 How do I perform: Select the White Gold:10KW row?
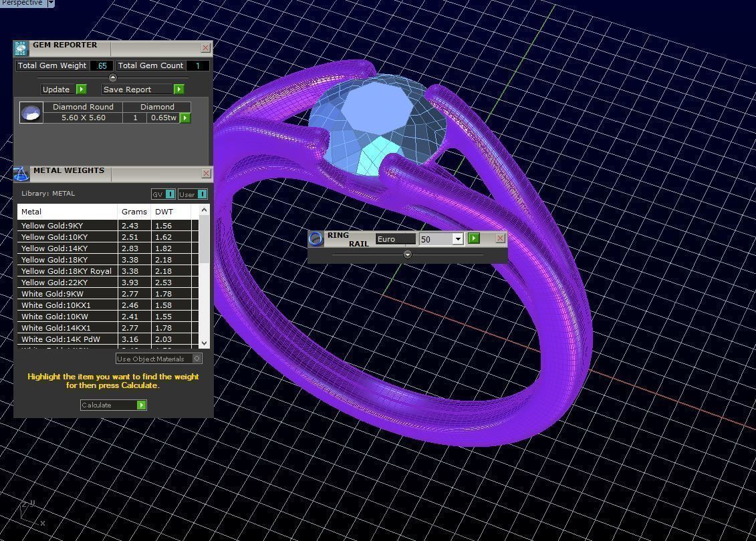[108, 317]
